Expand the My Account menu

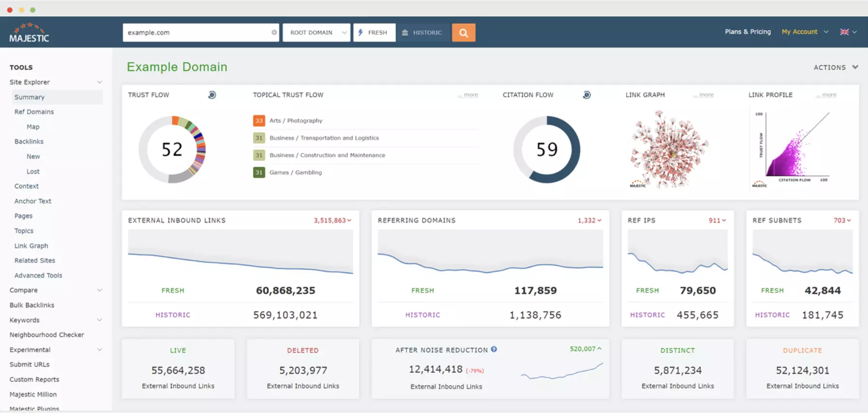[805, 32]
